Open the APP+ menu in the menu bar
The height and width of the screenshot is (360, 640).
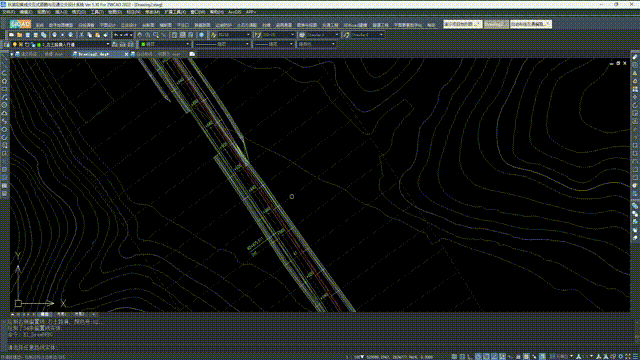pyautogui.click(x=251, y=12)
